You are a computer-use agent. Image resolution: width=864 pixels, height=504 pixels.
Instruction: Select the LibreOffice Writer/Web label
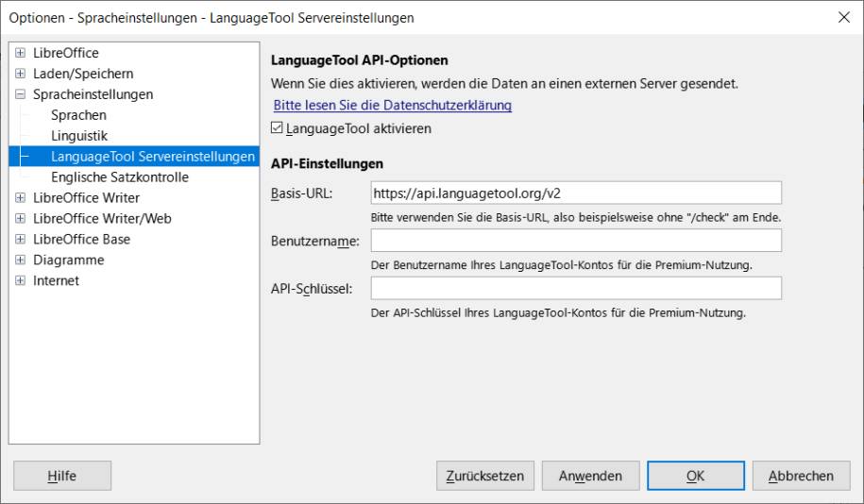pos(102,218)
